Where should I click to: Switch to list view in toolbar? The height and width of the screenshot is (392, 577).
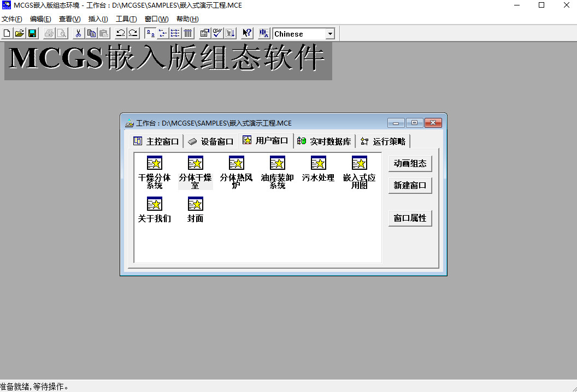pyautogui.click(x=175, y=33)
